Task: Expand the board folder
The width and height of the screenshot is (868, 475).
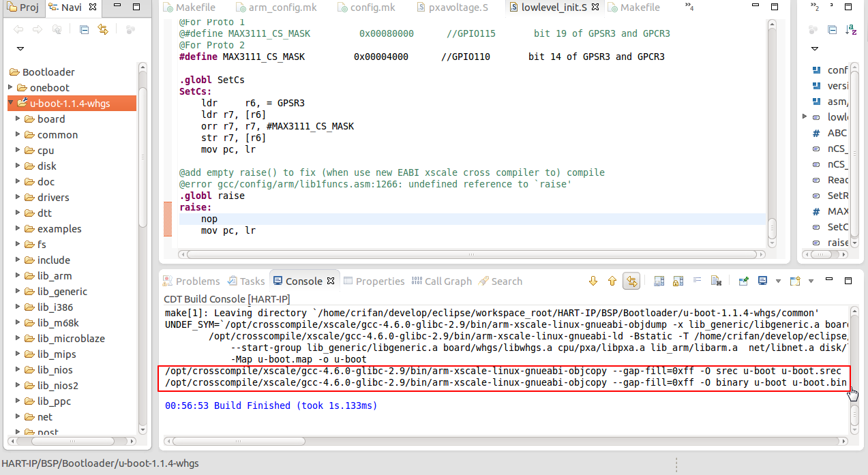Action: tap(18, 119)
